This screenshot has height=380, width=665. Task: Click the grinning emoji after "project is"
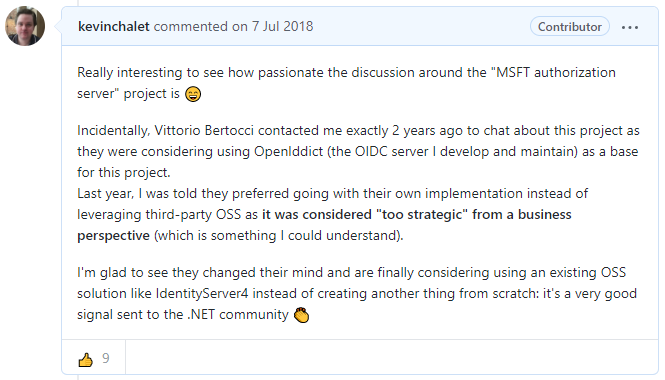click(193, 94)
